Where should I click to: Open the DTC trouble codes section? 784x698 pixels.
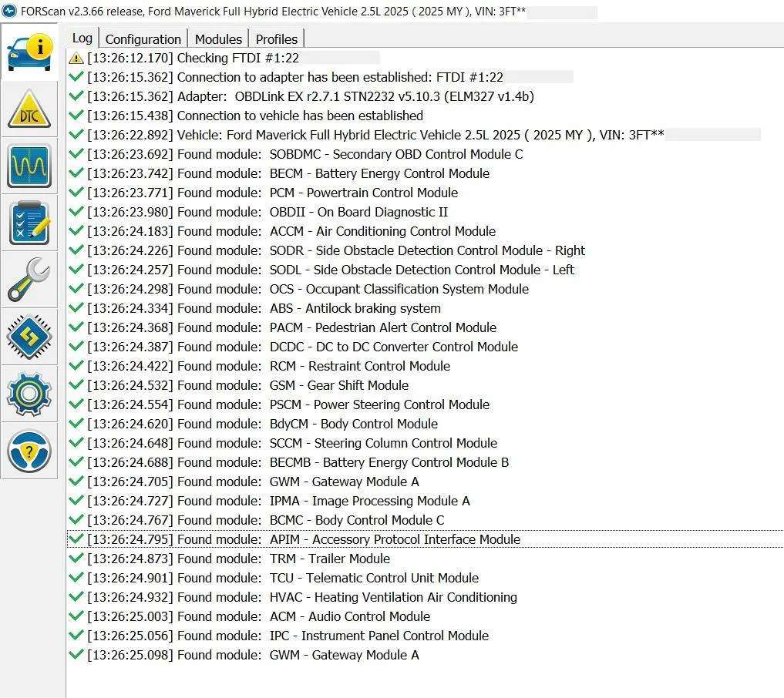click(29, 109)
